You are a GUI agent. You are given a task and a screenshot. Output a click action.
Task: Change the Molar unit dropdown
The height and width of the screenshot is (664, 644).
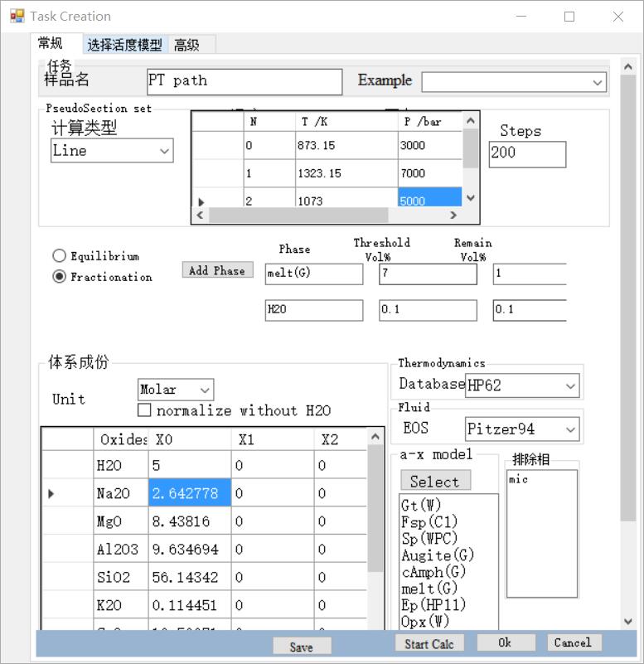click(175, 390)
